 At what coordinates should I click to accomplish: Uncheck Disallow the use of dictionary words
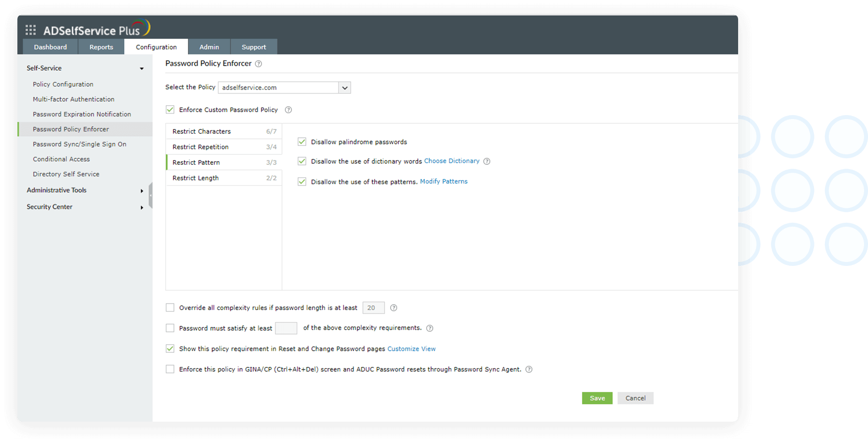(x=302, y=161)
